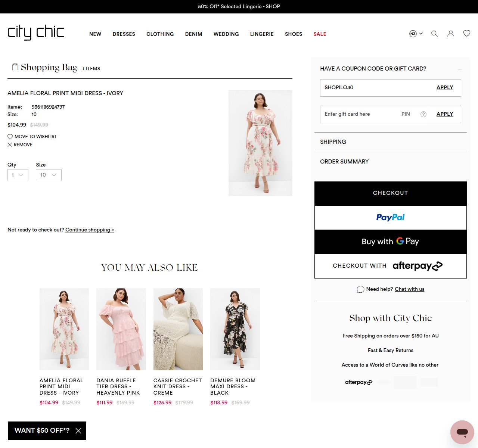This screenshot has width=478, height=448.
Task: Click Dania Ruffle Tier Dress name
Action: [x=118, y=387]
